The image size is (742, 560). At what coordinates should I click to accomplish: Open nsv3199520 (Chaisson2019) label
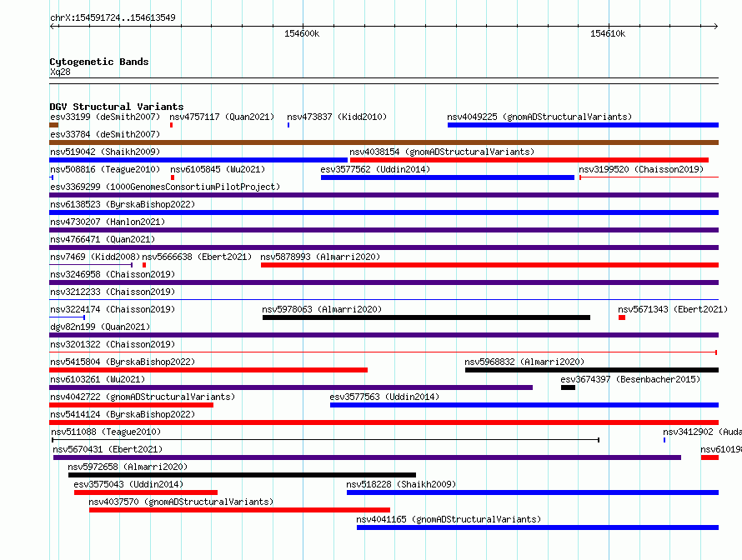(x=641, y=169)
